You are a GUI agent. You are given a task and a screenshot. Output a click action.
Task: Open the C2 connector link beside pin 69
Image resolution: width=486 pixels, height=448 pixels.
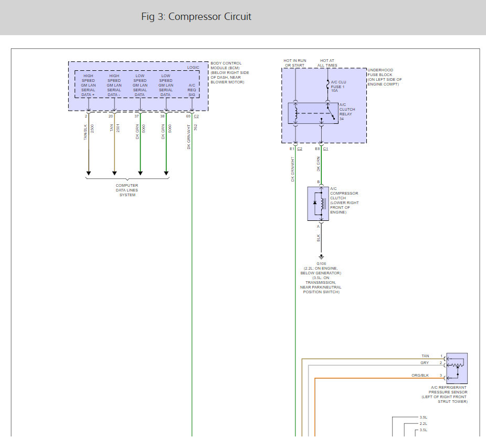(196, 118)
